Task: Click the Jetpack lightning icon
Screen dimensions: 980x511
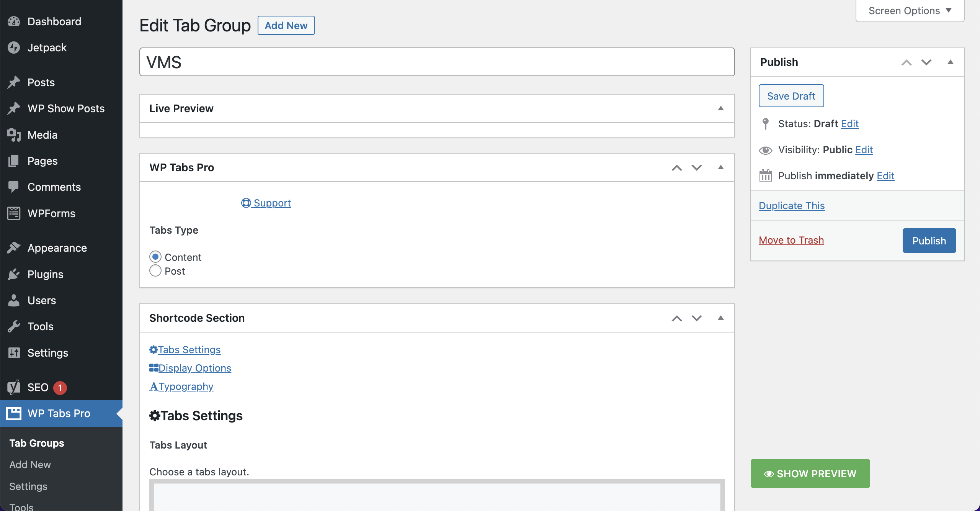Action: 14,47
